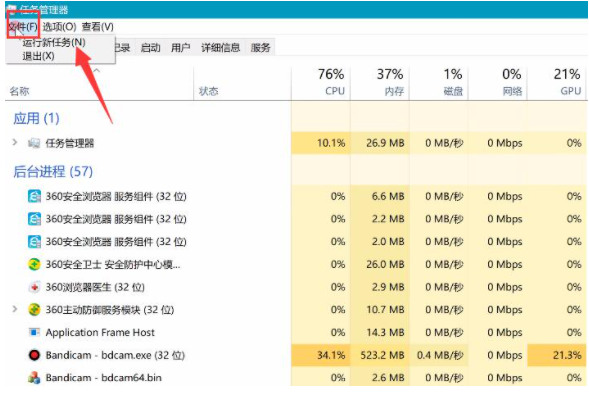
Task: Expand the 任务管理器 process row
Action: tap(15, 142)
